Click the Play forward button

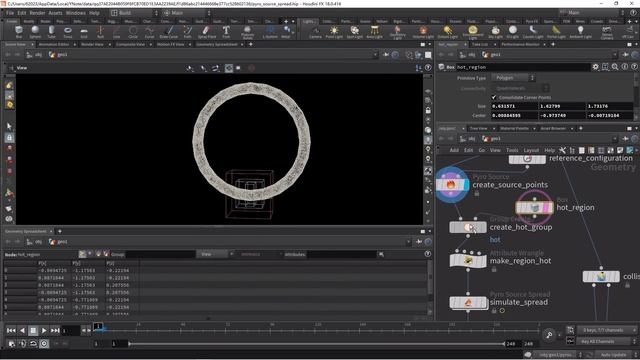tap(44, 330)
